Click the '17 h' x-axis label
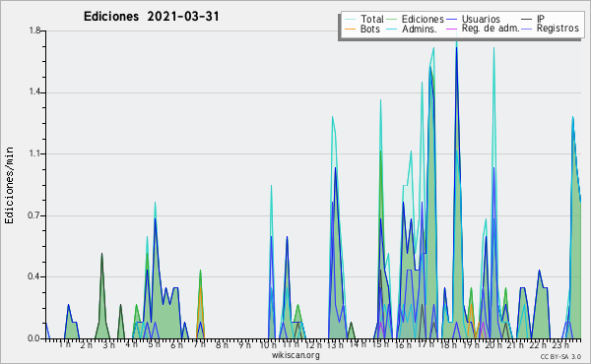Screen dimensions: 591x364 [x=426, y=344]
